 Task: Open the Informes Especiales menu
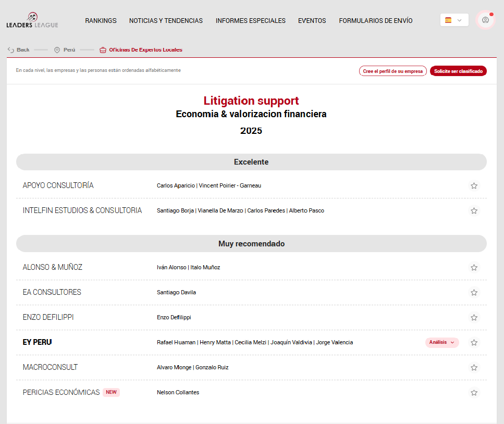tap(250, 21)
